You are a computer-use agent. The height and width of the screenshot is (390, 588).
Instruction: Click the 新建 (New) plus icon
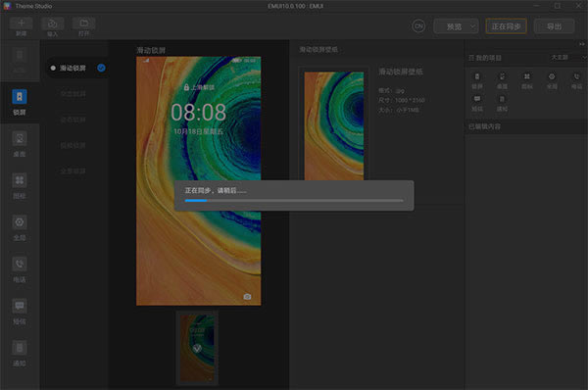21,24
